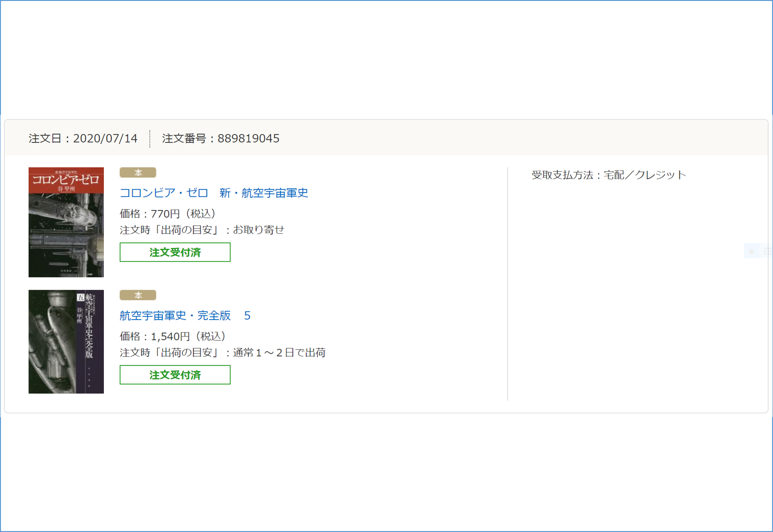Click 注文受付済 status under 航空宇宙軍史・完全版 5
This screenshot has width=773, height=532.
(175, 375)
